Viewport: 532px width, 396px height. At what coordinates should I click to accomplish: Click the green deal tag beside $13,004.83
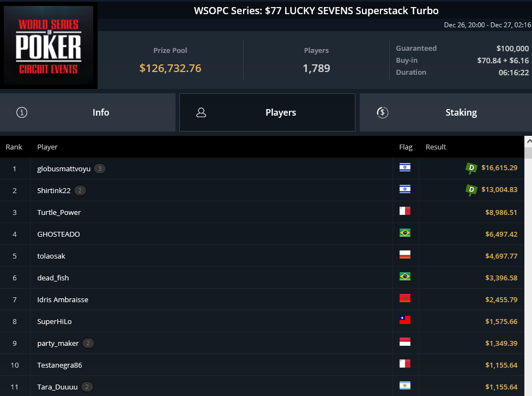471,190
